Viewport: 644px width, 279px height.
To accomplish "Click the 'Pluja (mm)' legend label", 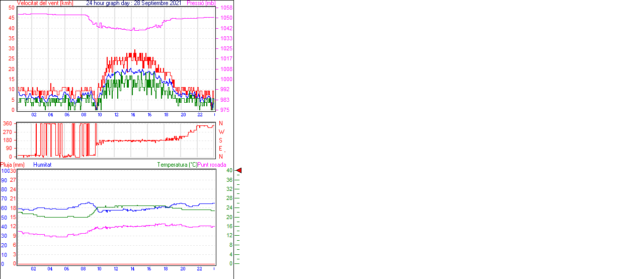I will (13, 165).
